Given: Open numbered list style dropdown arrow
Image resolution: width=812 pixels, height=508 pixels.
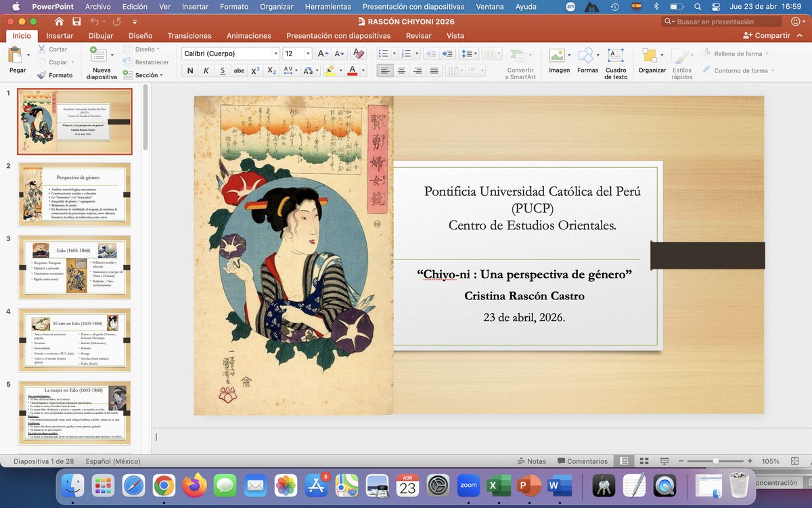Looking at the screenshot, I should pyautogui.click(x=418, y=54).
